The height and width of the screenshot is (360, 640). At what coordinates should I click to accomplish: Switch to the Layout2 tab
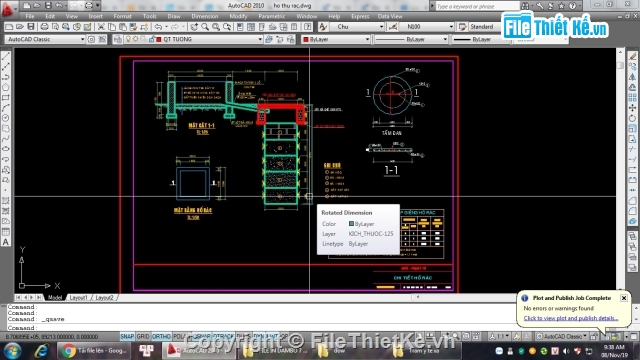[104, 298]
